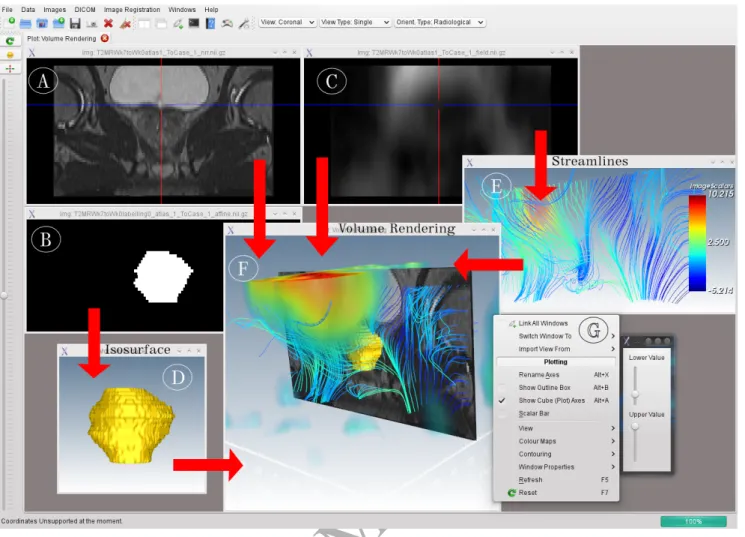Expand the Colour Maps submenu

pos(556,441)
